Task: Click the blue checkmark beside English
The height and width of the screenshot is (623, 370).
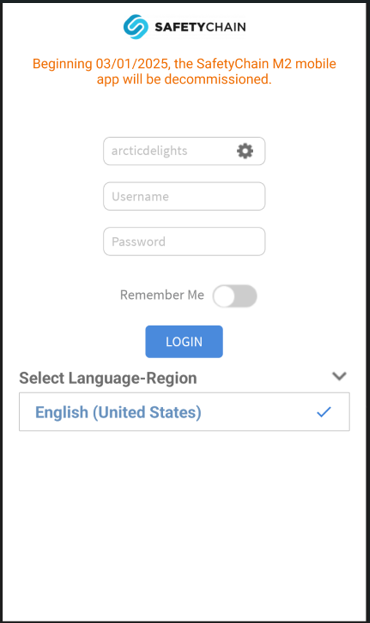Action: click(x=324, y=412)
